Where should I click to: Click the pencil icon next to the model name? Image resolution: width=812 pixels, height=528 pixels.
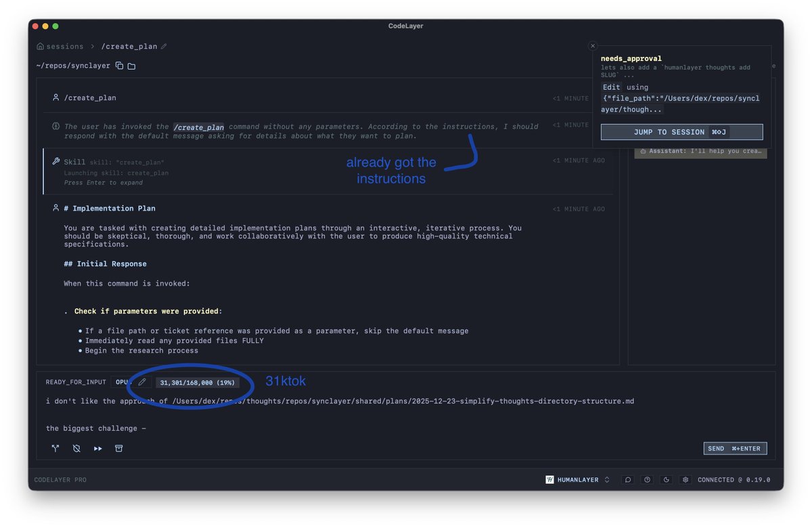click(x=142, y=382)
